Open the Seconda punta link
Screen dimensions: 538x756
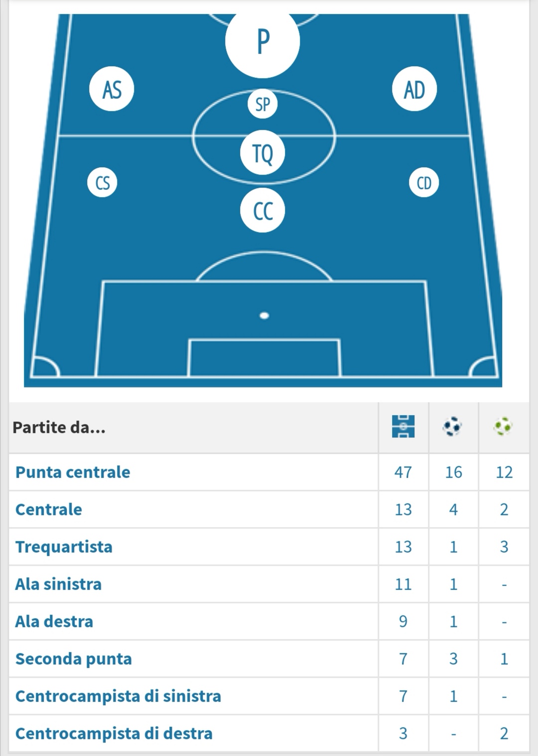74,658
